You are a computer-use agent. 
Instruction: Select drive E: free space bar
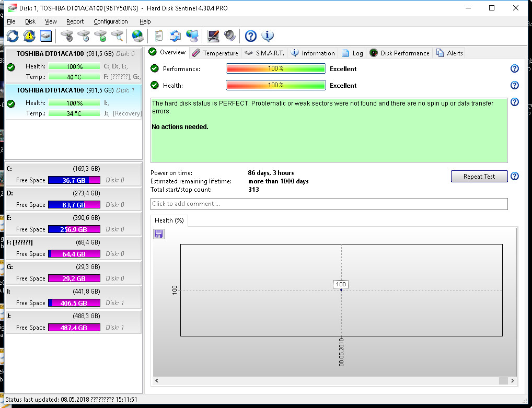[x=67, y=229]
